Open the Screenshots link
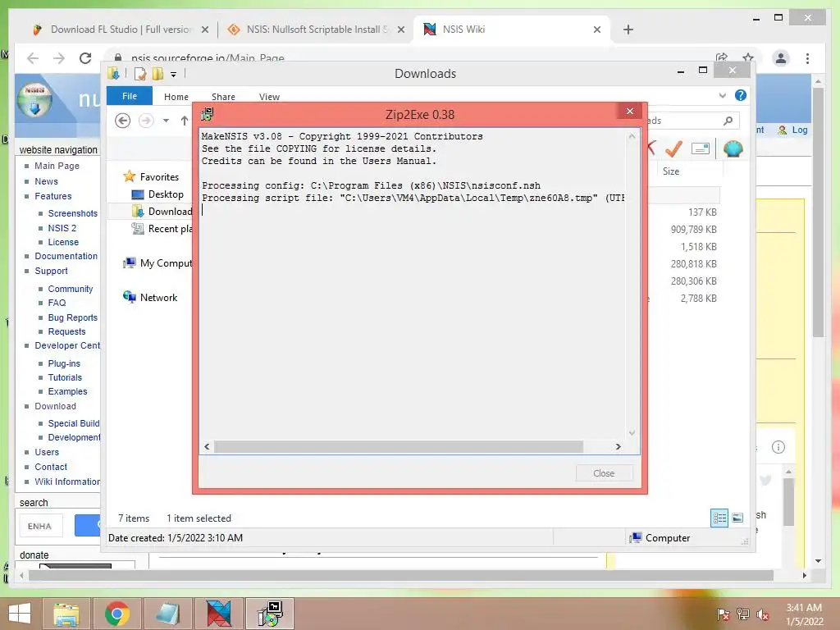 tap(73, 213)
